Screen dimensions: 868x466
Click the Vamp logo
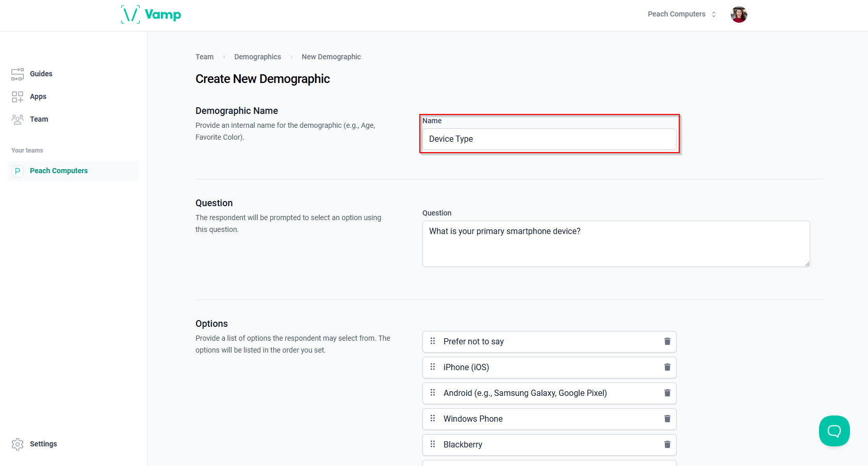coord(151,14)
